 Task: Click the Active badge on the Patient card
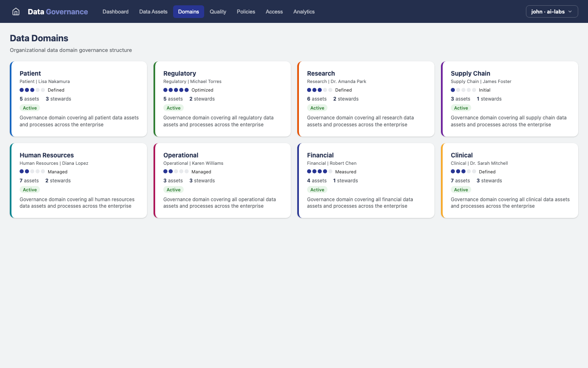(x=29, y=108)
